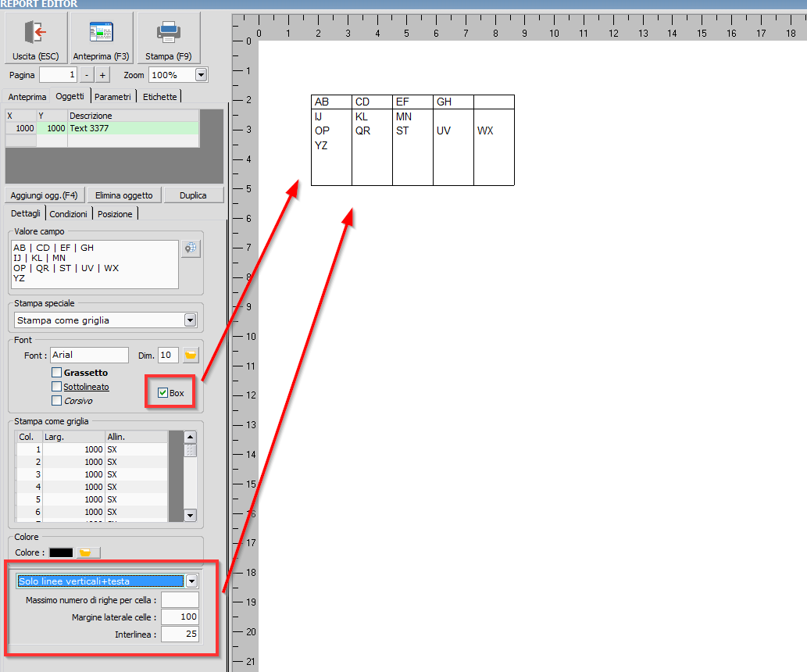Image resolution: width=807 pixels, height=672 pixels.
Task: Click the Interlinea input field
Action: [x=180, y=634]
